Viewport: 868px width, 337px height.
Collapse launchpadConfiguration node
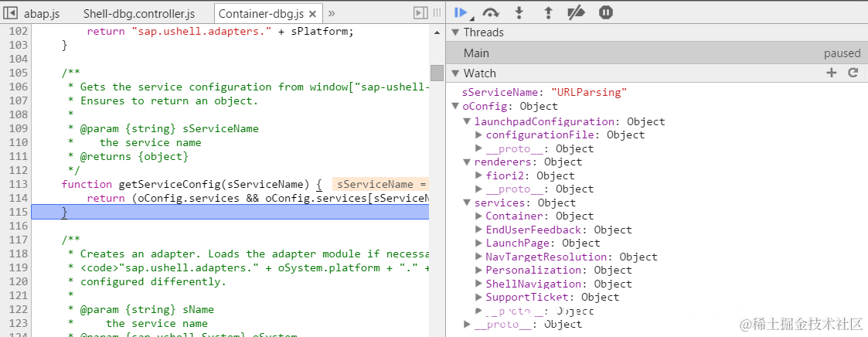pyautogui.click(x=467, y=122)
